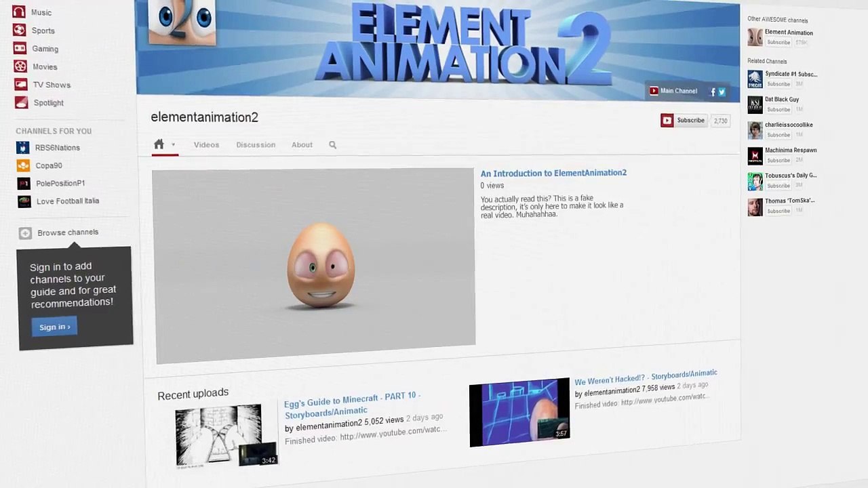Open the Spotlight category icon
The image size is (868, 488).
pos(22,102)
